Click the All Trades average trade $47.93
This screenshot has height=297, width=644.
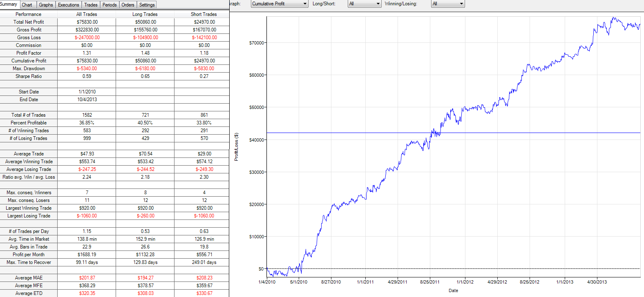click(87, 154)
